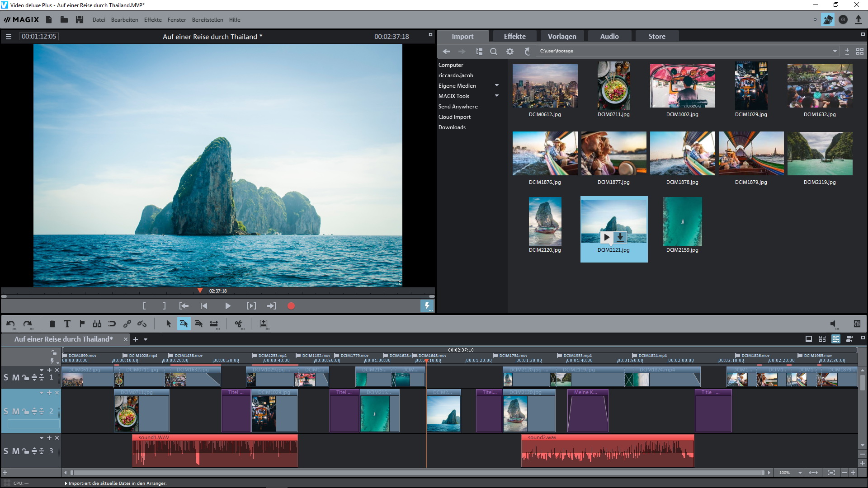Click the scissors cut tool icon

click(x=238, y=324)
